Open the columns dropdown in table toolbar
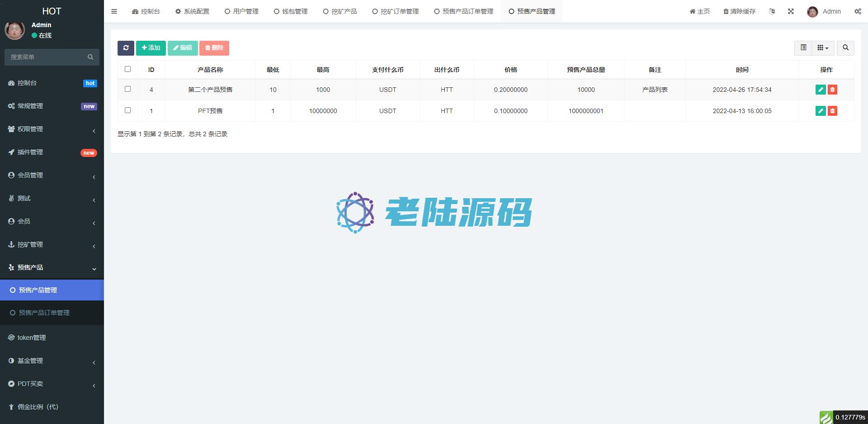 click(x=823, y=48)
